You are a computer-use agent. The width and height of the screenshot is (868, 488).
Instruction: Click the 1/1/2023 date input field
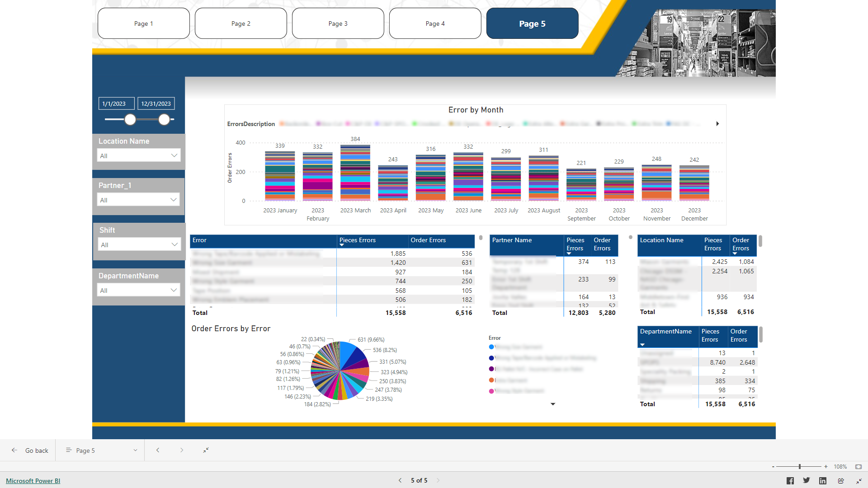[x=116, y=103]
